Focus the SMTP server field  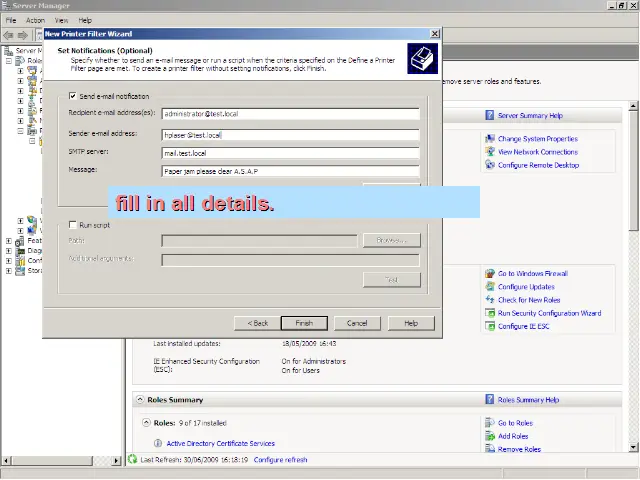(x=290, y=153)
